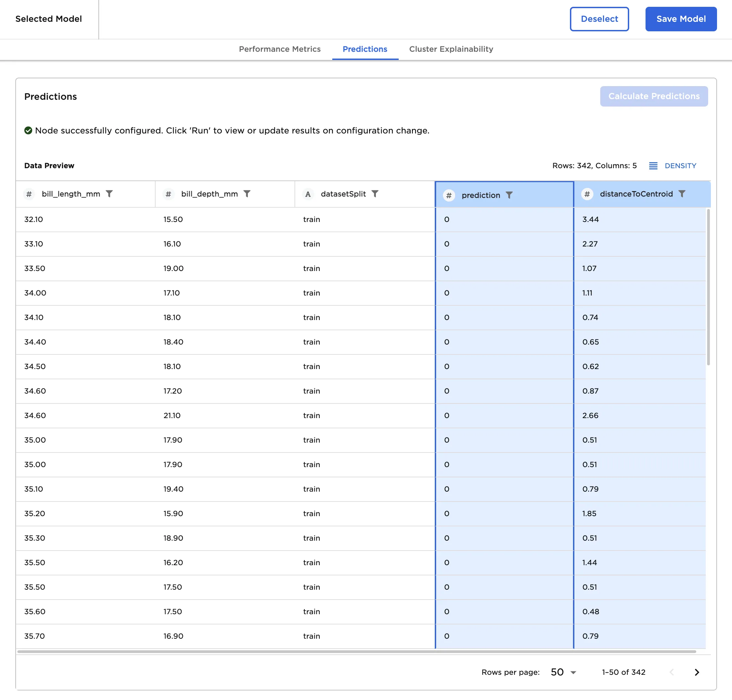Click Save Model button
Viewport: 732px width, 700px height.
point(681,19)
